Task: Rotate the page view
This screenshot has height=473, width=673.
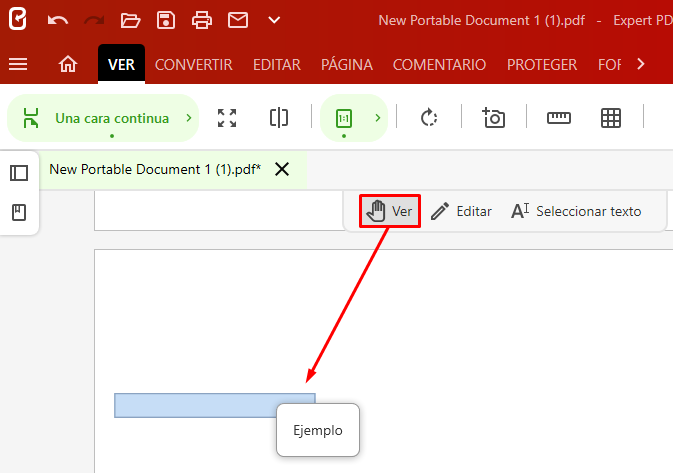Action: pos(429,118)
